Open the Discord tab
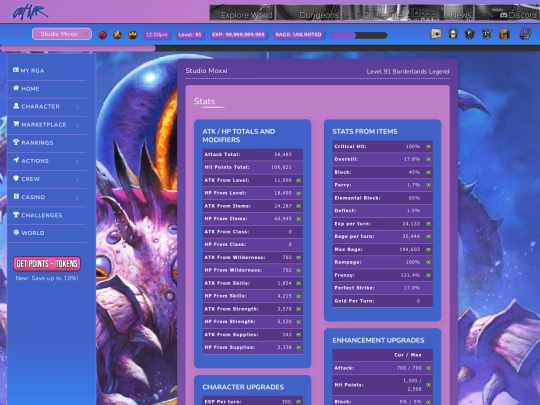540x405 pixels. (507, 13)
